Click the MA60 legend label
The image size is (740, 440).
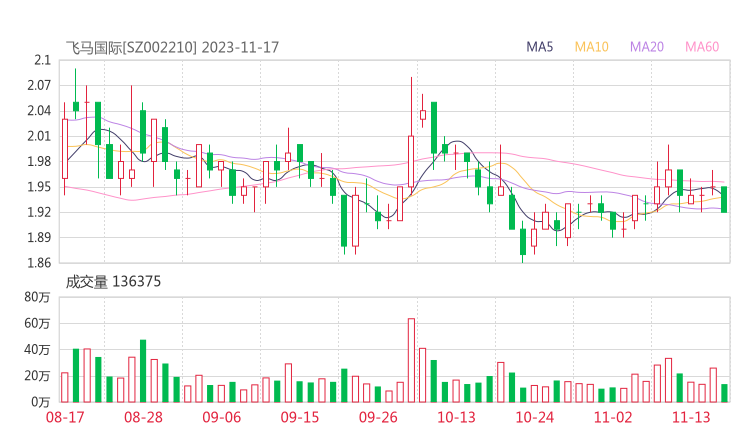702,47
